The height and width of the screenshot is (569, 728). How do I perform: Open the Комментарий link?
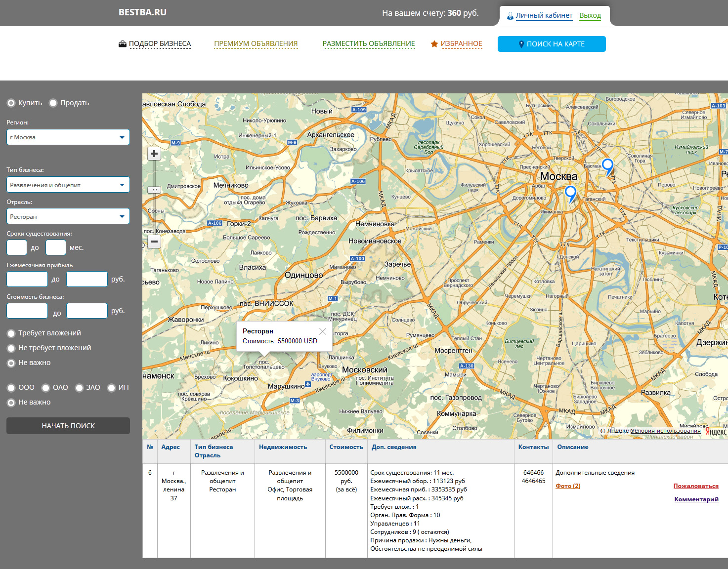696,499
